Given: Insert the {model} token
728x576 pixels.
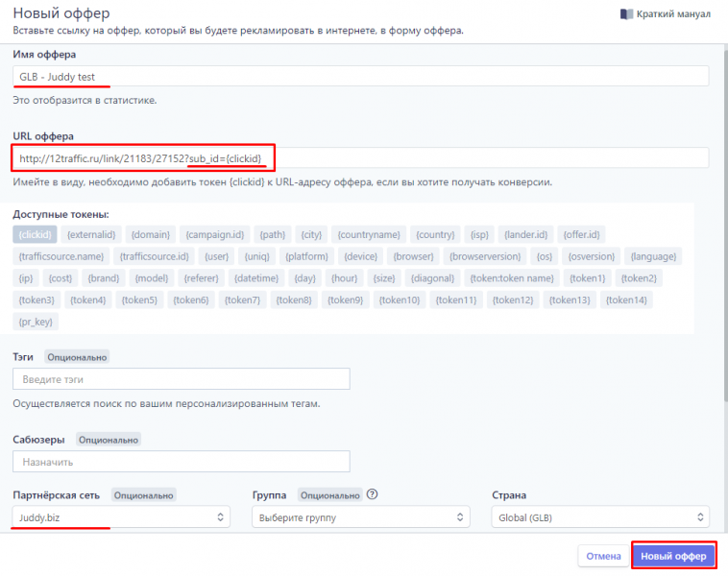Looking at the screenshot, I should pyautogui.click(x=152, y=278).
